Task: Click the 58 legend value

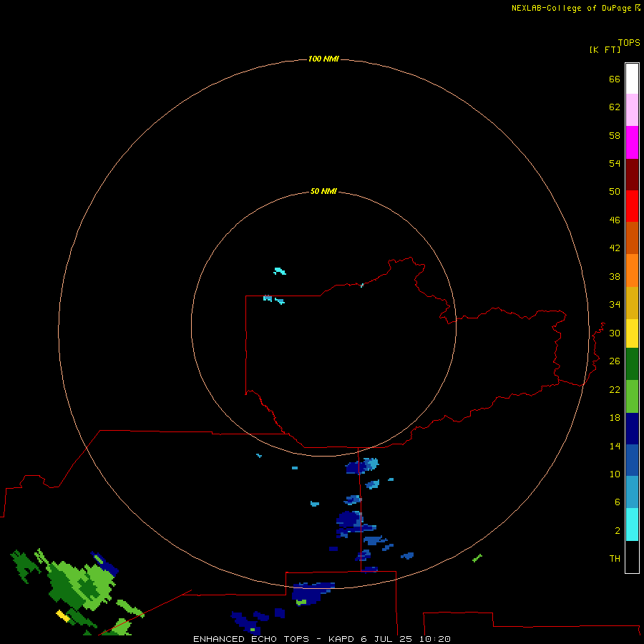Action: click(615, 135)
